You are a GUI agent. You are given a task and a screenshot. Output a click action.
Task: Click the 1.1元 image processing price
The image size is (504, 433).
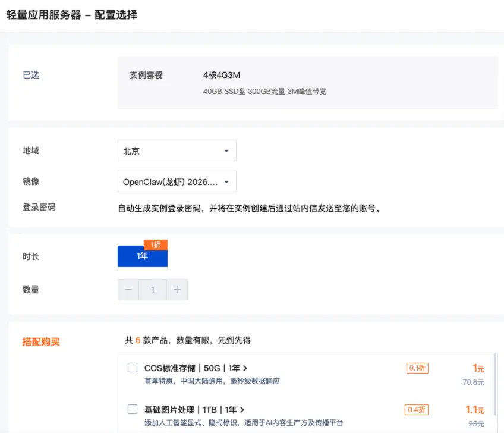pyautogui.click(x=475, y=410)
